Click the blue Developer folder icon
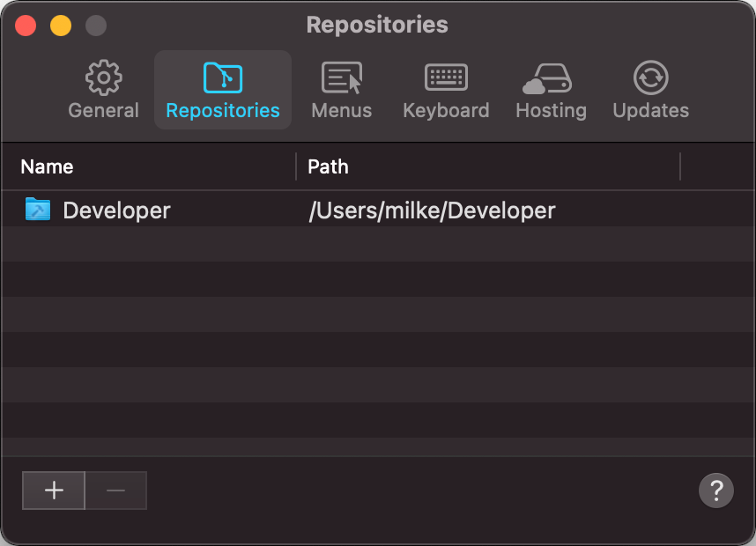Viewport: 756px width, 546px height. [x=38, y=209]
